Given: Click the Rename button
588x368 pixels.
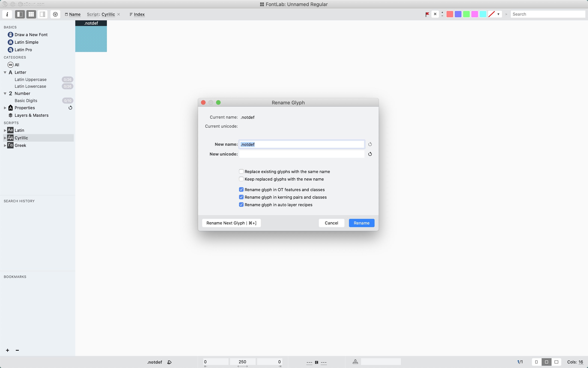Looking at the screenshot, I should 362,223.
